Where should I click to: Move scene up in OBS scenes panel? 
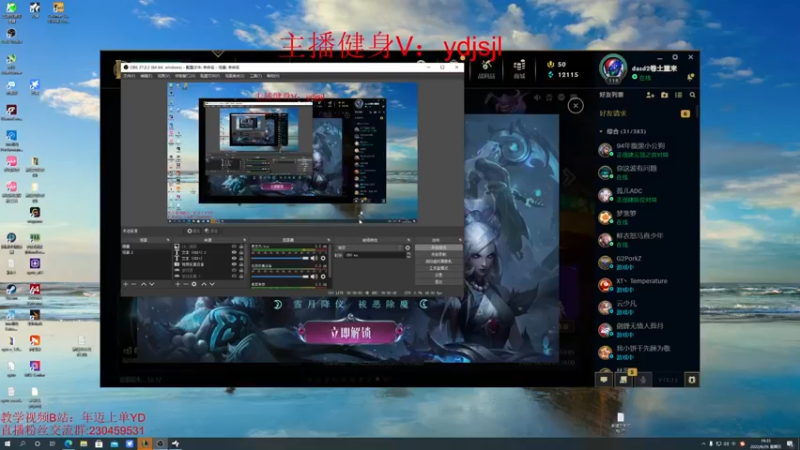[x=143, y=284]
